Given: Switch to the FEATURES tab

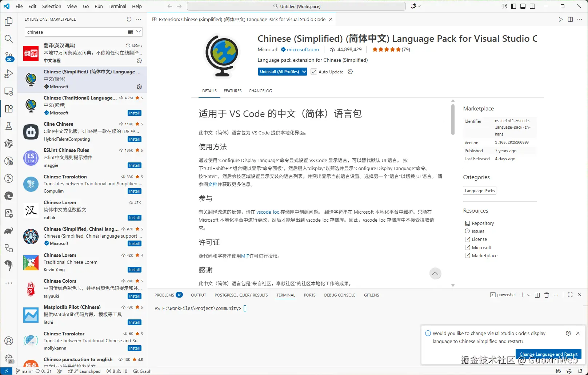Looking at the screenshot, I should [x=233, y=91].
